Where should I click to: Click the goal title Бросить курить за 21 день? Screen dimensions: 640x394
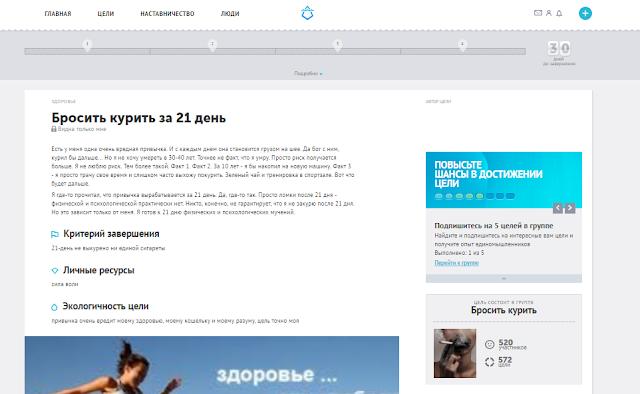pos(139,118)
